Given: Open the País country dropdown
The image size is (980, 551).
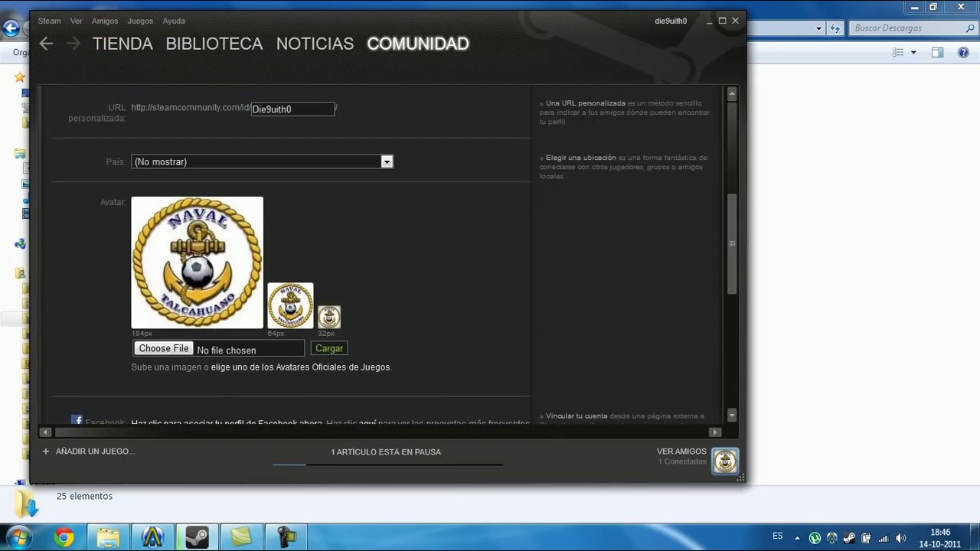Looking at the screenshot, I should (x=262, y=161).
